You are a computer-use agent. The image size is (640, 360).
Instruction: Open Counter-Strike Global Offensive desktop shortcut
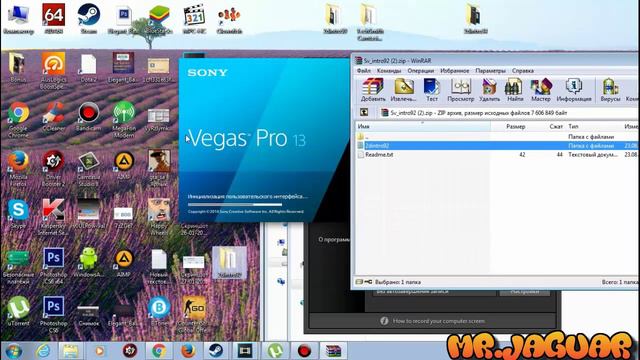[194, 314]
